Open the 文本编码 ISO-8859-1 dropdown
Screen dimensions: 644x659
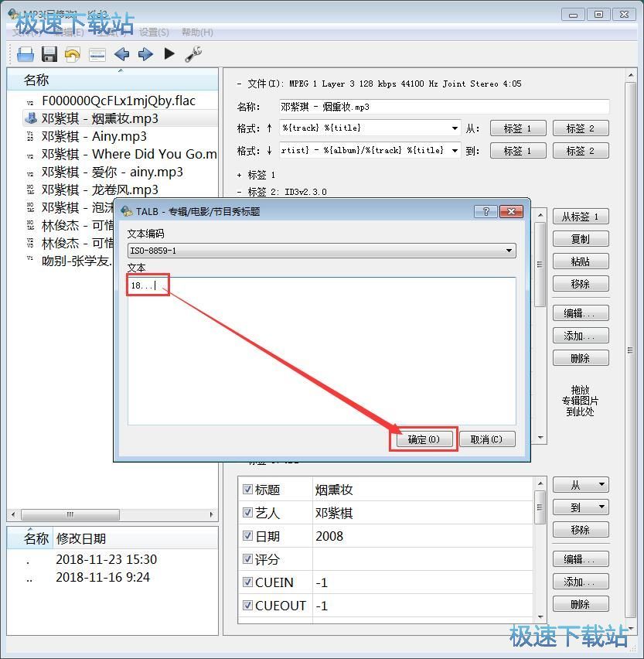(322, 251)
